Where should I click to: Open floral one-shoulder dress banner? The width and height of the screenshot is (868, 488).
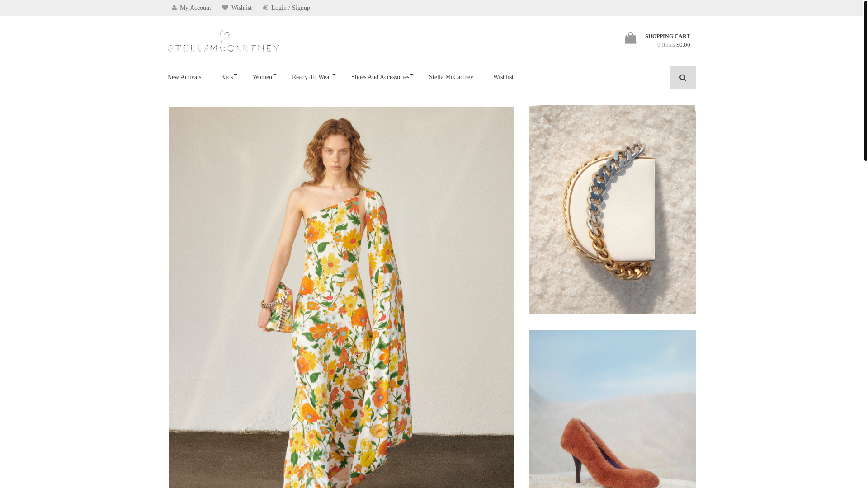click(x=341, y=297)
